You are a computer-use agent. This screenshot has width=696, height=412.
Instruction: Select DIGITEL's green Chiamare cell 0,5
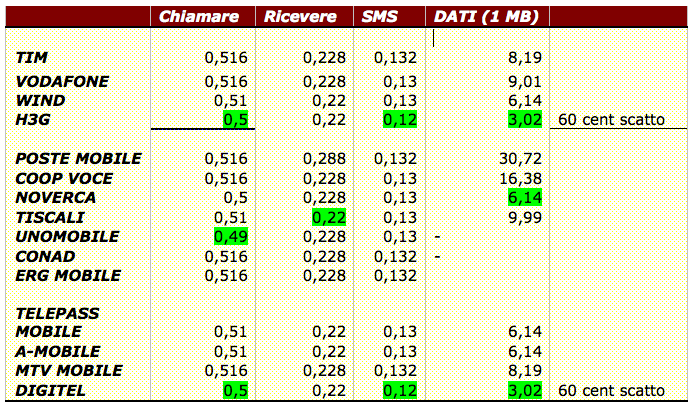tap(235, 391)
